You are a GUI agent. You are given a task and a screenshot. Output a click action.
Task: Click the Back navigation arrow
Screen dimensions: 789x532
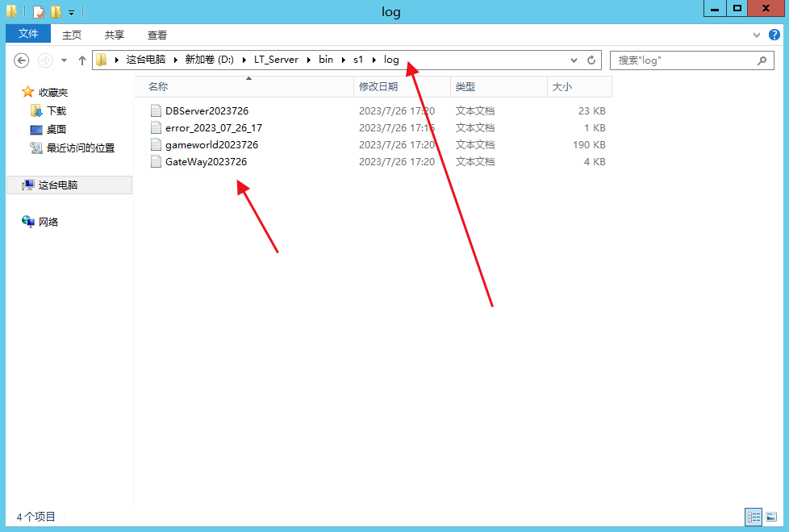point(22,60)
